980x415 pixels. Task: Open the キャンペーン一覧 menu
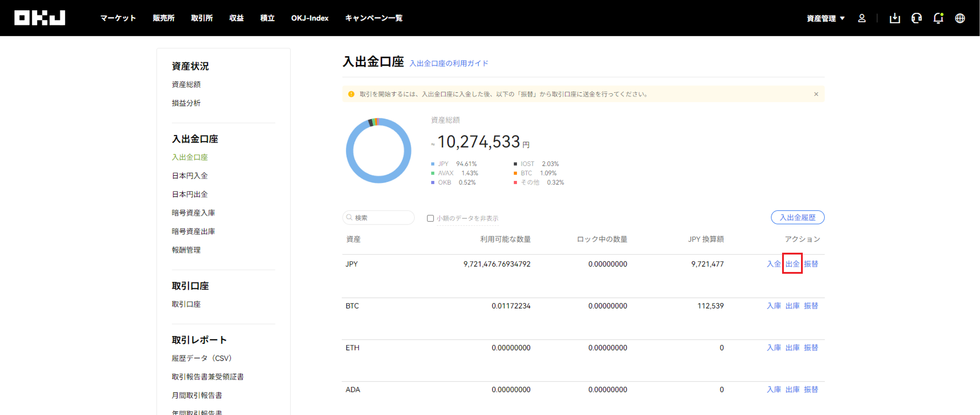pos(373,18)
